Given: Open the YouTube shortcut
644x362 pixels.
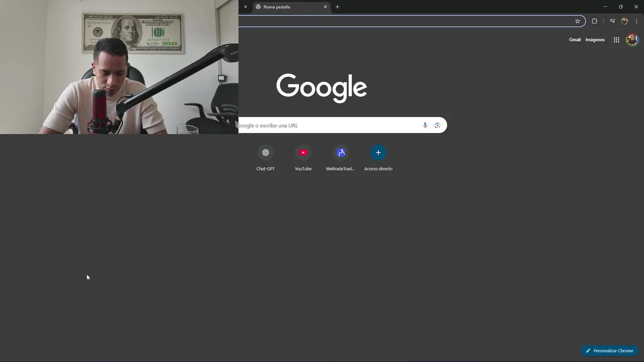Looking at the screenshot, I should pos(303,158).
